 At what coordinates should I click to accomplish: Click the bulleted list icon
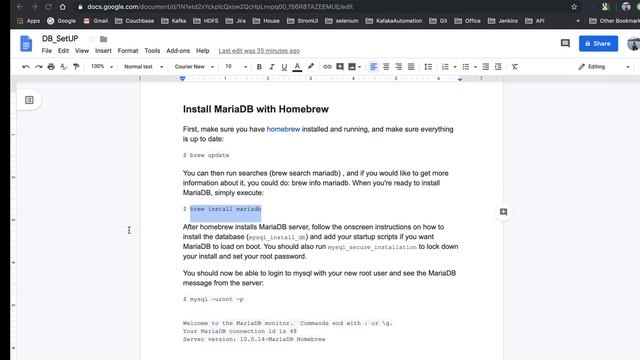[465, 67]
